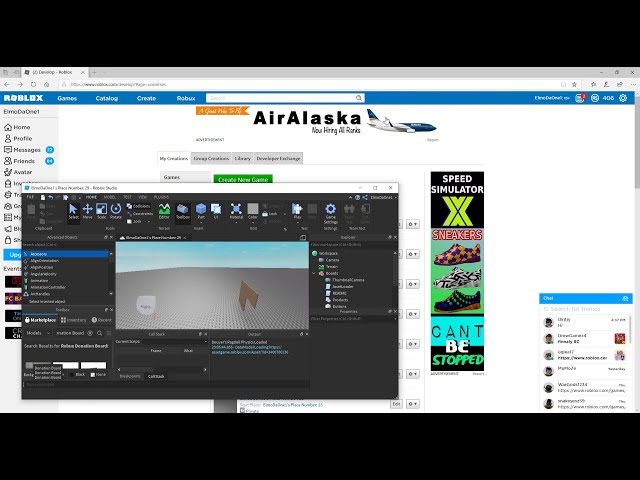Viewport: 640px width, 480px height.
Task: Switch to the MODEL ribbon tab
Action: 110,197
